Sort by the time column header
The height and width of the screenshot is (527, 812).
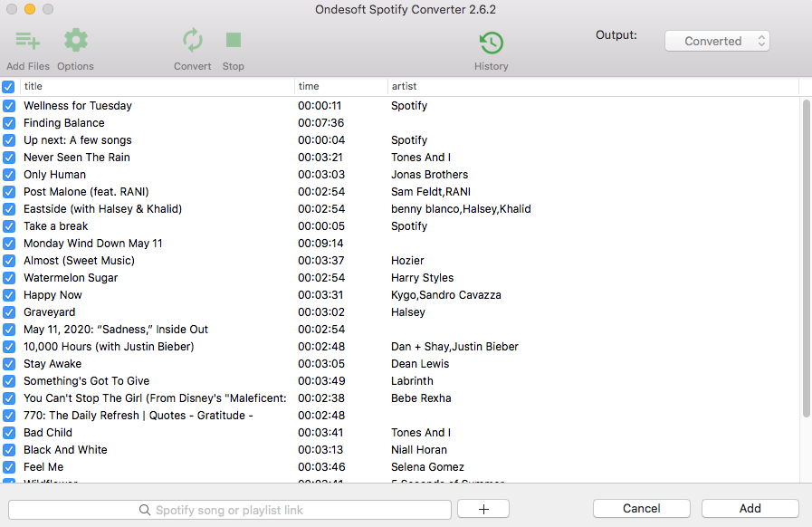(340, 86)
